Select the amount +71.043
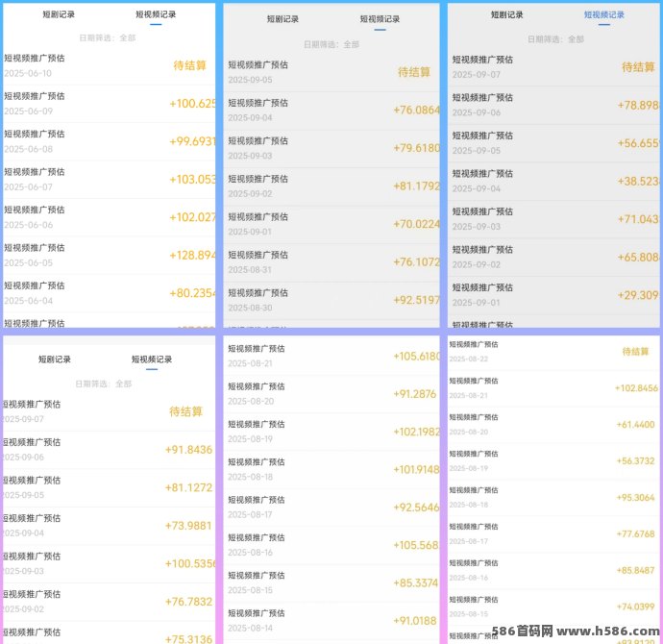Image resolution: width=663 pixels, height=644 pixels. (x=638, y=219)
